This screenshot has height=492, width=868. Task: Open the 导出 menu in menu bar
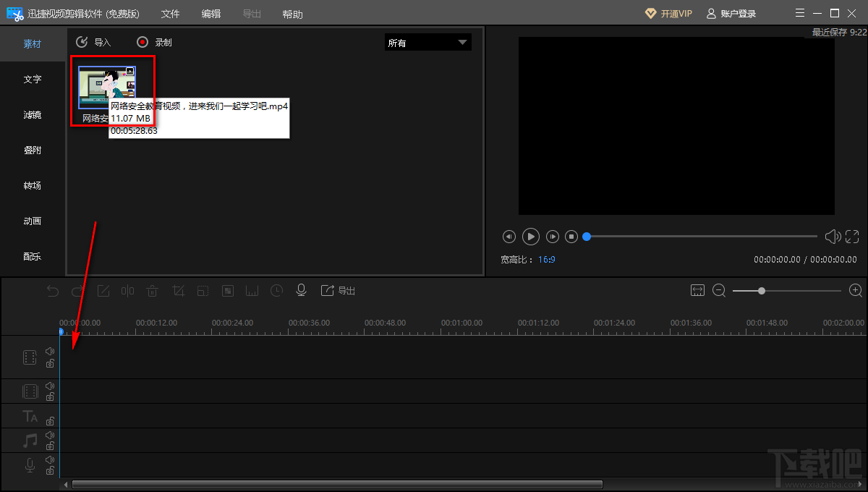click(252, 14)
